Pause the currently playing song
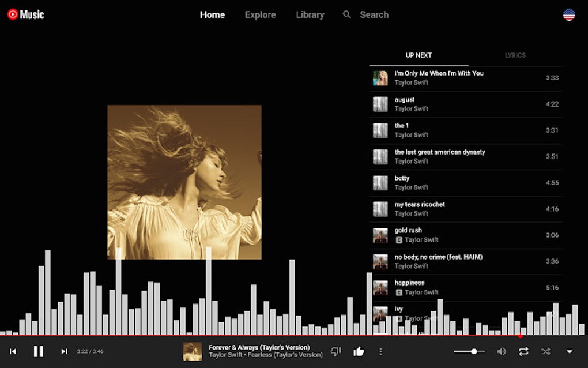The width and height of the screenshot is (588, 368). coord(39,351)
